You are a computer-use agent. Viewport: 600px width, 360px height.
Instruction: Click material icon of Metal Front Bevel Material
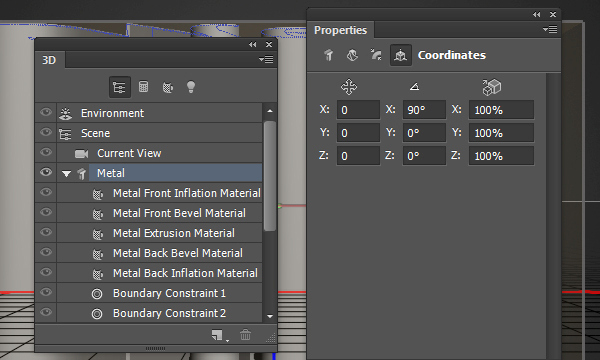click(x=98, y=214)
